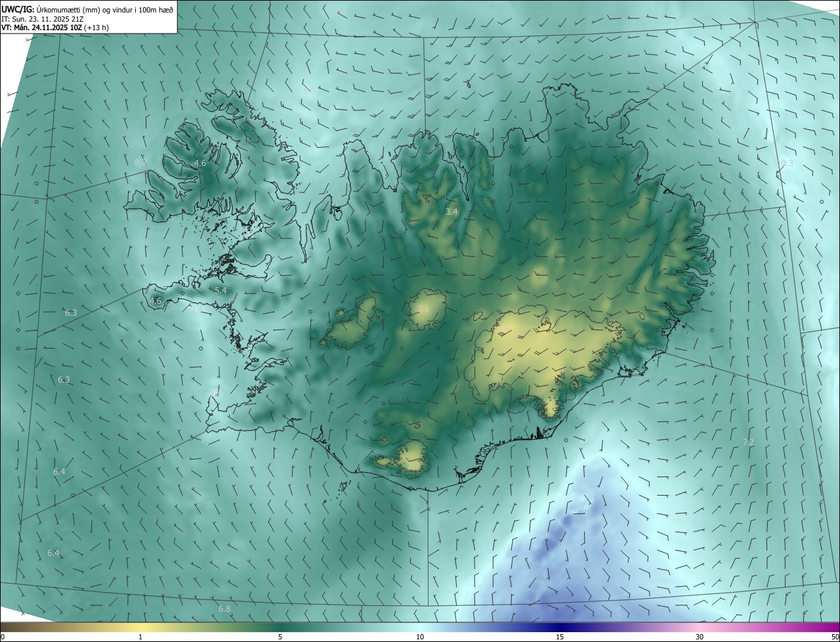Click the 10.3 value off the east coast
840x642 pixels.
pyautogui.click(x=785, y=163)
